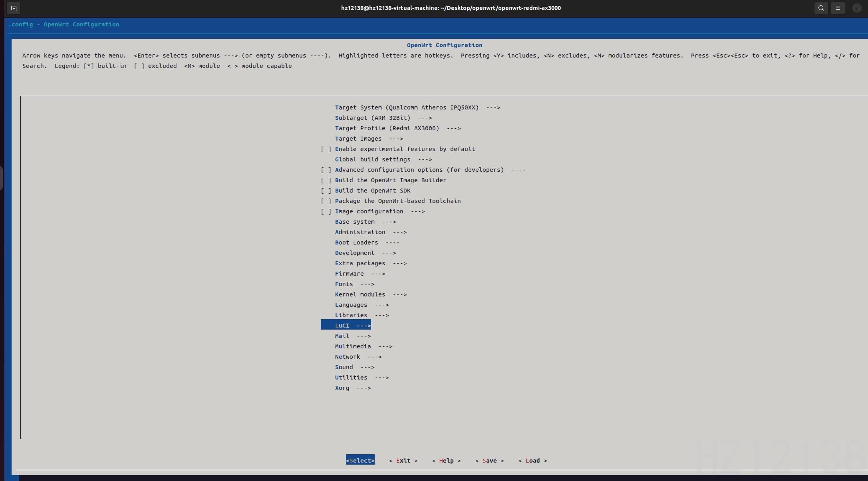Toggle Enable experimental features by default checkbox
868x481 pixels.
click(326, 149)
